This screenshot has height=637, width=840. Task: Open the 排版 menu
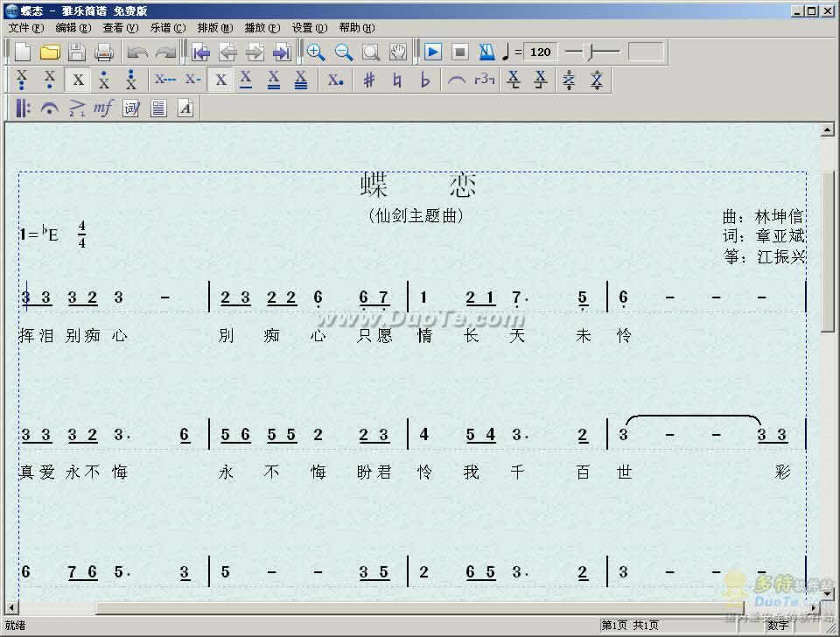click(x=215, y=28)
